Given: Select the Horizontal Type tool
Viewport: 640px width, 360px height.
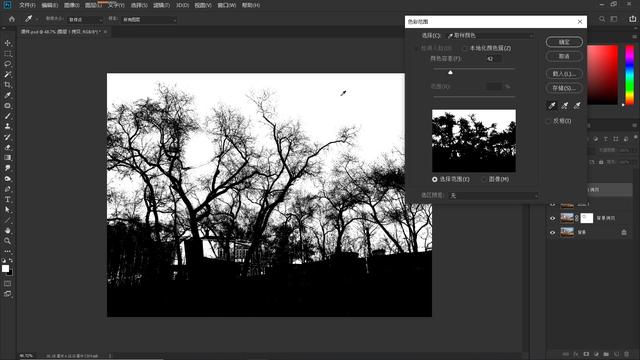Looking at the screenshot, I should (x=7, y=200).
